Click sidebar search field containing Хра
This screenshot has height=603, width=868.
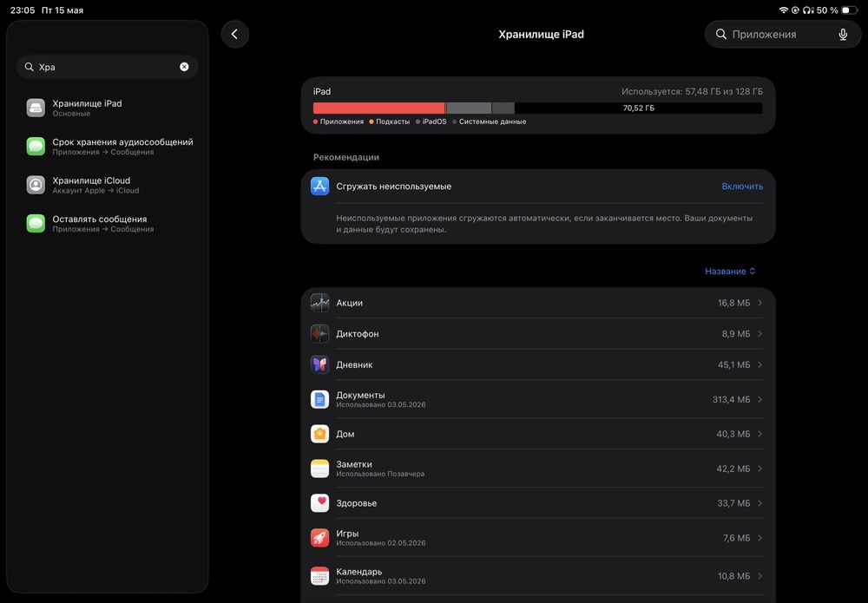(x=107, y=67)
